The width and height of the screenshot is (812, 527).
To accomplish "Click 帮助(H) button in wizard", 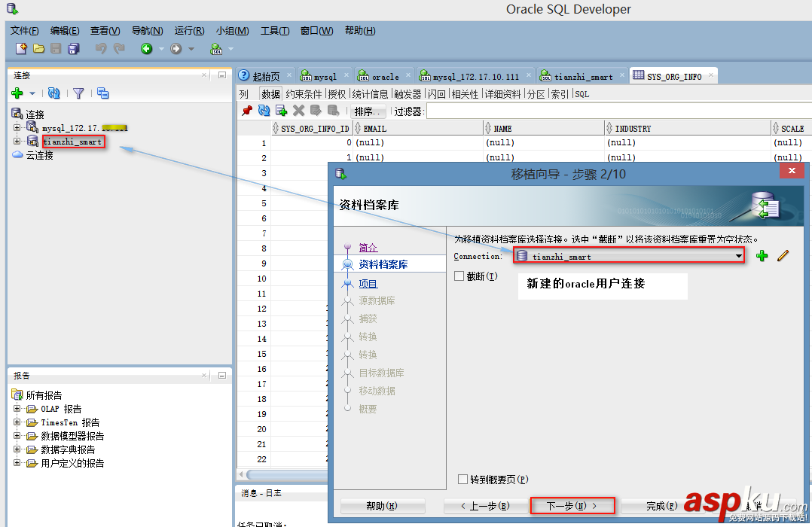I will [x=382, y=506].
